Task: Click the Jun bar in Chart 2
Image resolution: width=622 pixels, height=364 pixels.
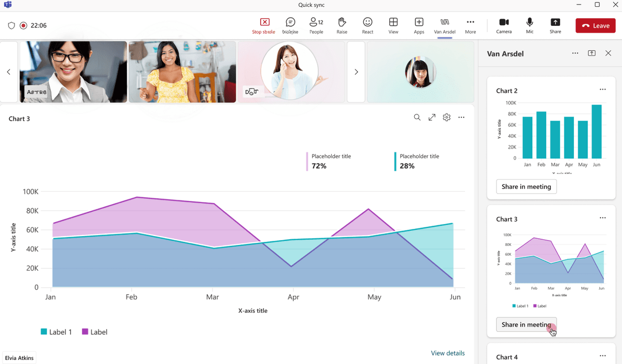Action: tap(597, 132)
